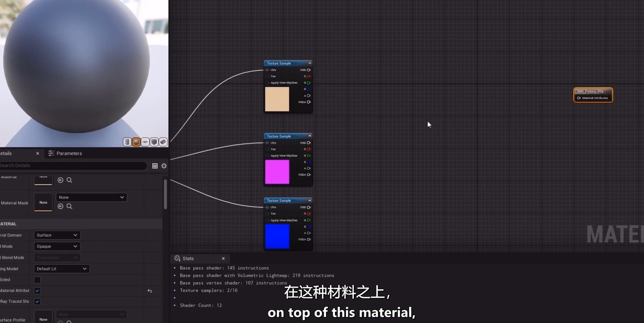Viewport: 644px width, 323px height.
Task: Click the blue texture thumbnail in bottom node
Action: click(277, 236)
